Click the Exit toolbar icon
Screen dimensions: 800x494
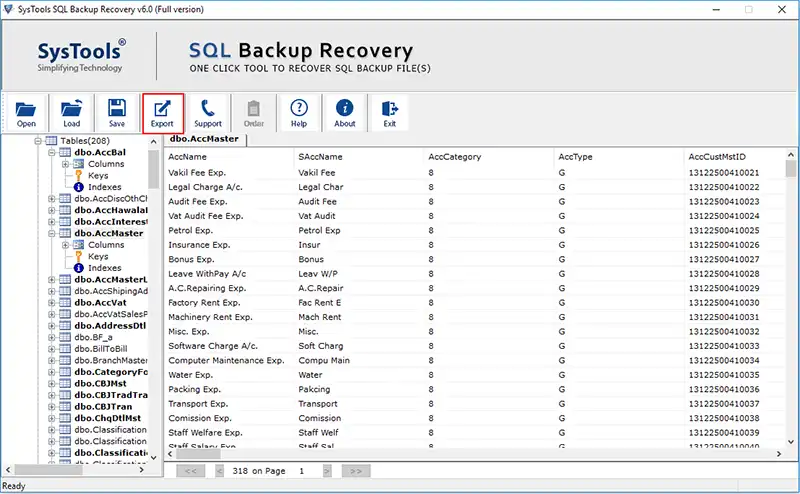[390, 108]
